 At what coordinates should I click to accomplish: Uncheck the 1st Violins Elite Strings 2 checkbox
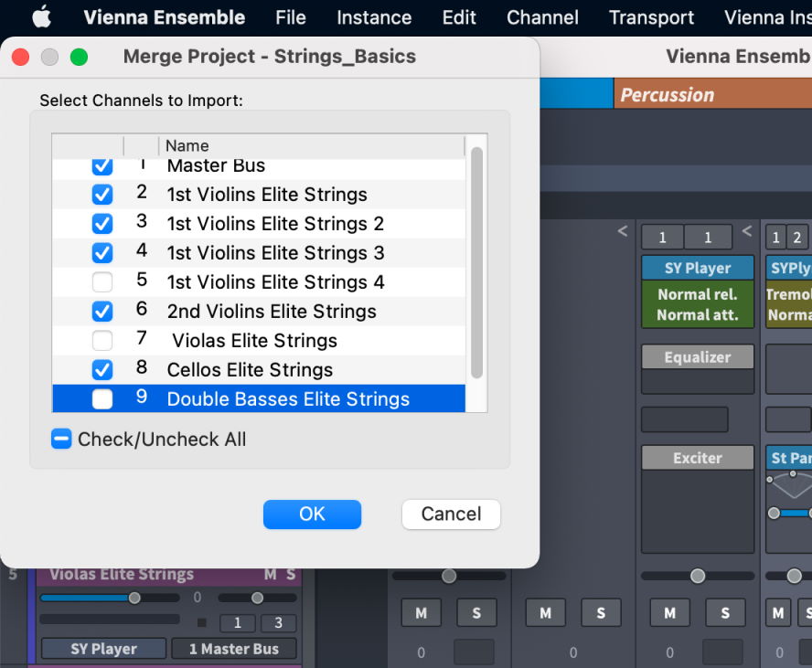tap(102, 224)
